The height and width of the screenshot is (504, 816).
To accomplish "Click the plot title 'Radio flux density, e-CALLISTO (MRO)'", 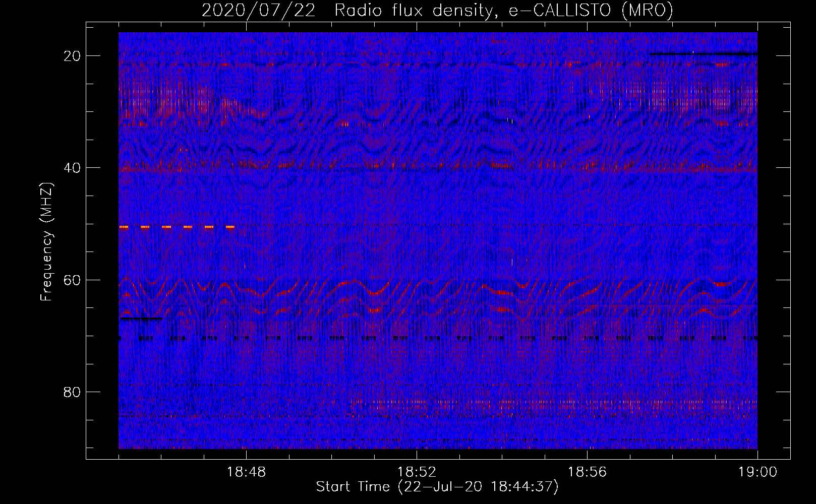I will pyautogui.click(x=503, y=11).
